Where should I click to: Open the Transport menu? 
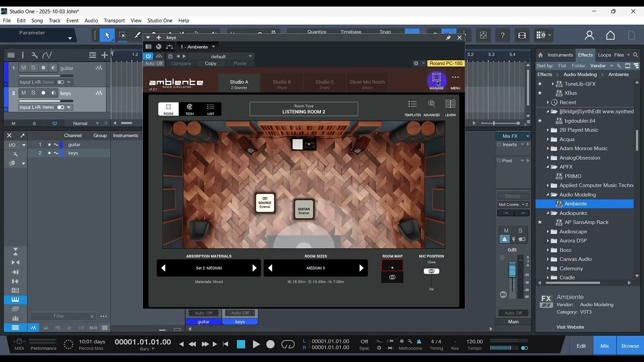(x=114, y=21)
